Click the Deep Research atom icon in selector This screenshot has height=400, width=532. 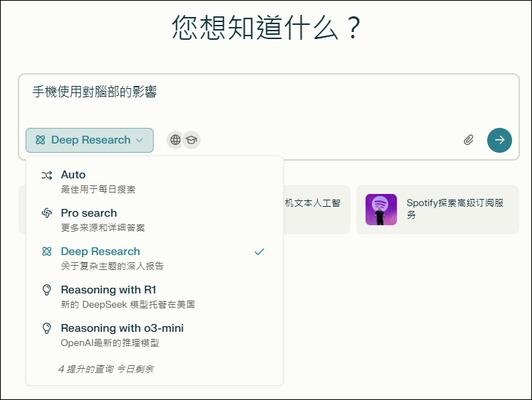[41, 140]
